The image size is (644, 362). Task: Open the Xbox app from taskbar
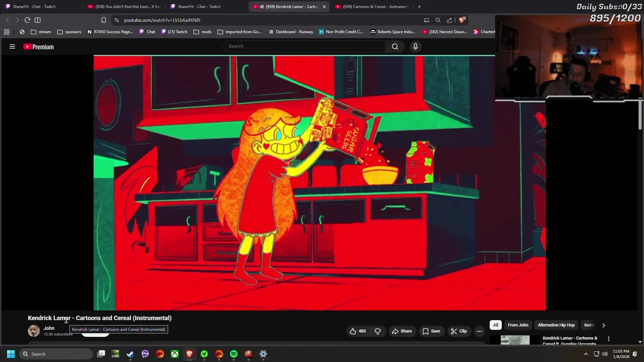[x=175, y=354]
